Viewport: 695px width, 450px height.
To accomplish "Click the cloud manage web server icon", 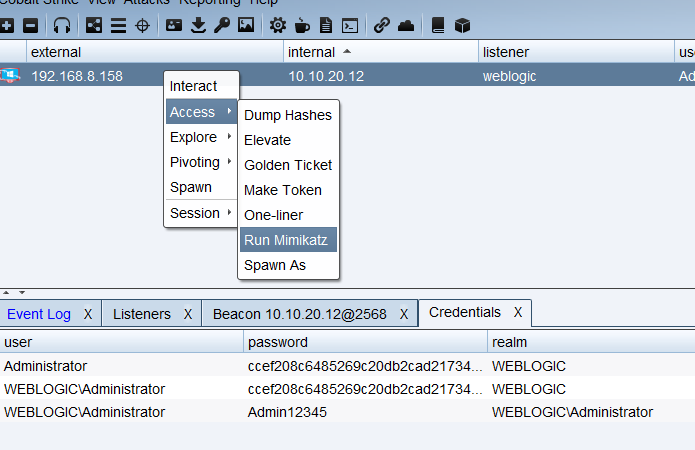I will tap(406, 26).
